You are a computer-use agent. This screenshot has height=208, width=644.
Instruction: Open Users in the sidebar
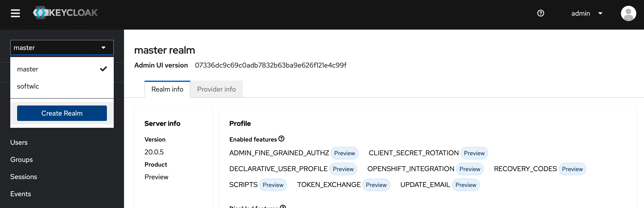point(19,142)
